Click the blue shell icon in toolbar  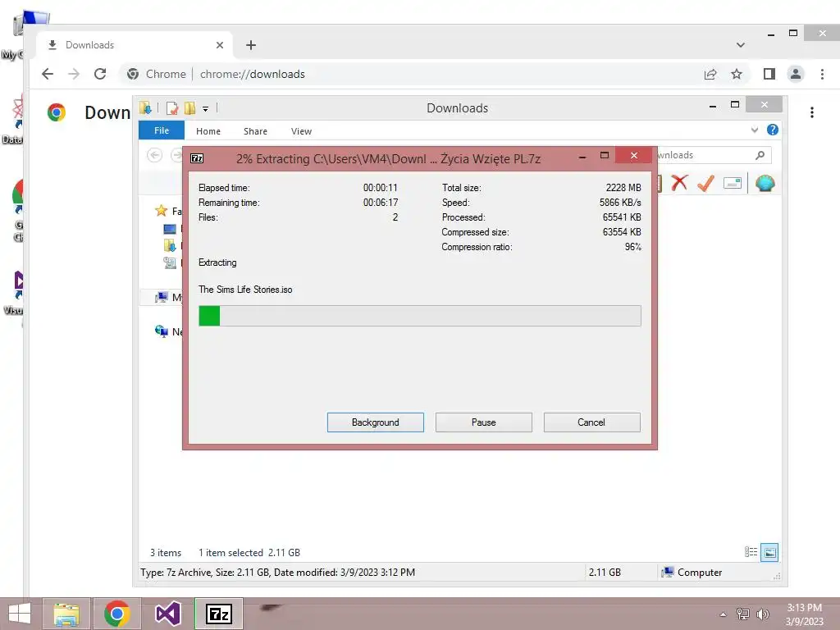(x=765, y=183)
